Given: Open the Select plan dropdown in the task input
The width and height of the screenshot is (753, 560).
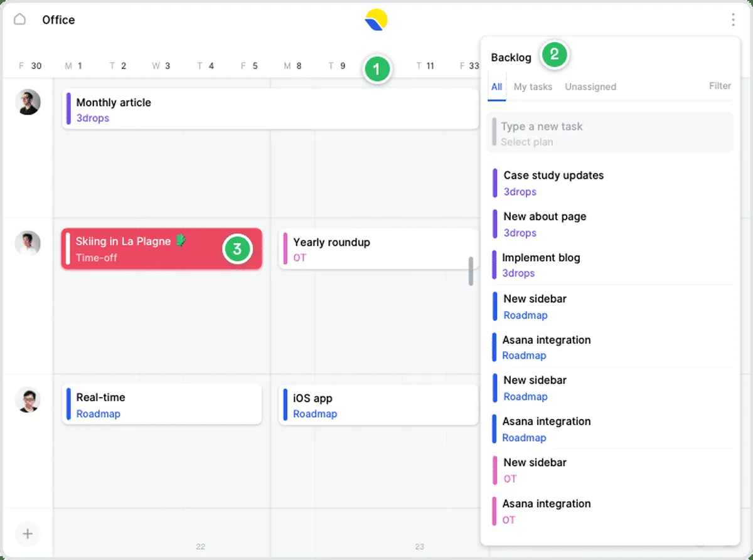Looking at the screenshot, I should 528,142.
